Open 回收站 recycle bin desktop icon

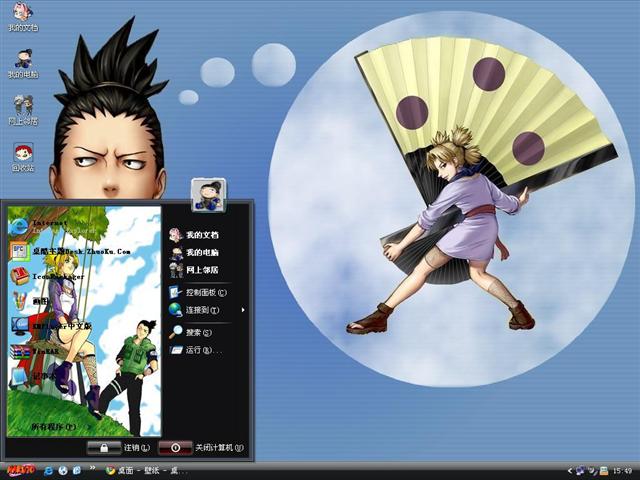click(x=23, y=157)
